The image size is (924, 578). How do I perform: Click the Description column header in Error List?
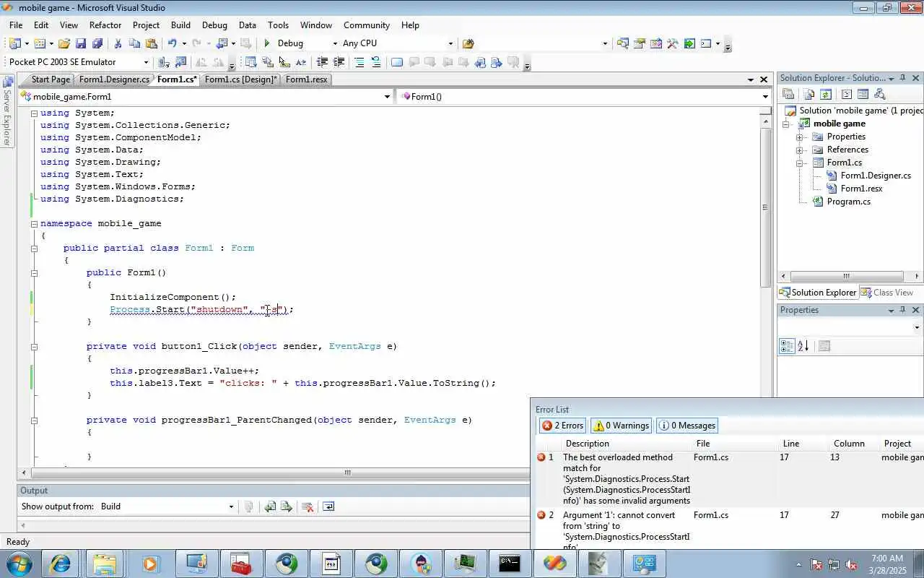[588, 444]
